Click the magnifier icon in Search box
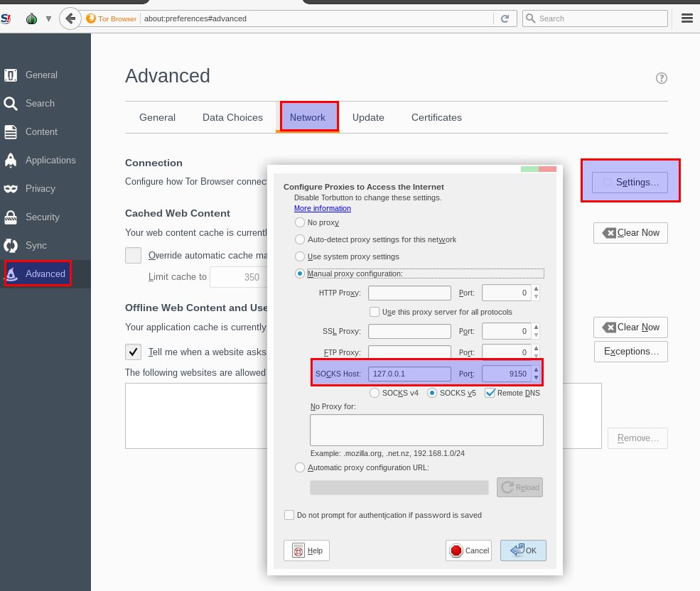700x591 pixels. pos(530,18)
